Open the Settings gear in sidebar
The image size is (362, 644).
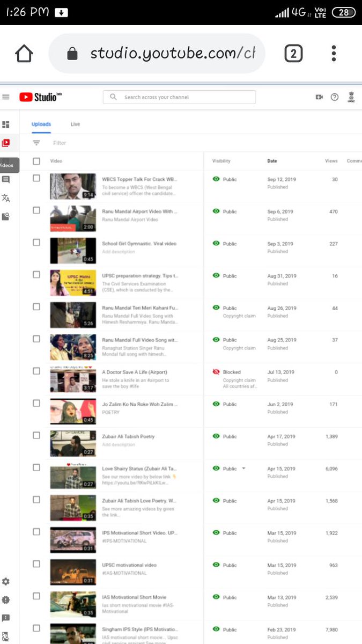[x=6, y=582]
